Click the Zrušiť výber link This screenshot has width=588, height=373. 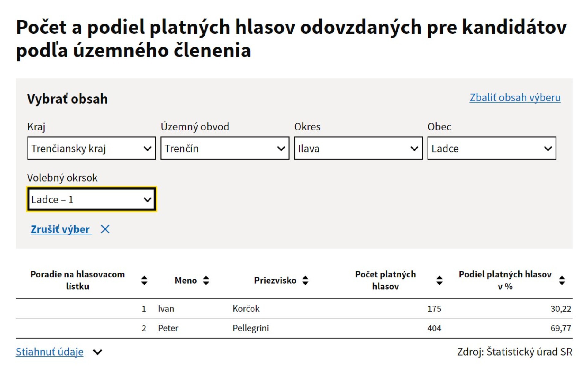tap(61, 229)
